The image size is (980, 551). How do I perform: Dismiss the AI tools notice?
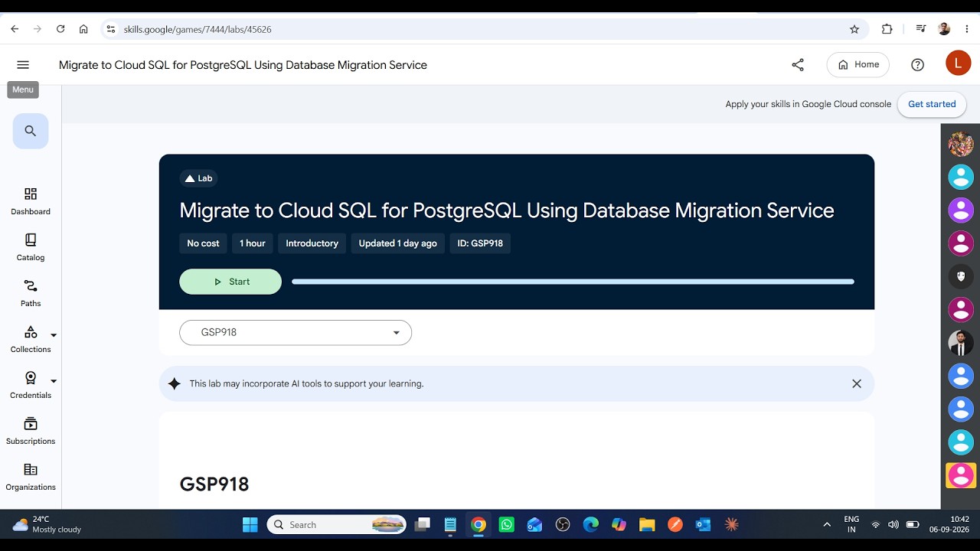pyautogui.click(x=857, y=383)
